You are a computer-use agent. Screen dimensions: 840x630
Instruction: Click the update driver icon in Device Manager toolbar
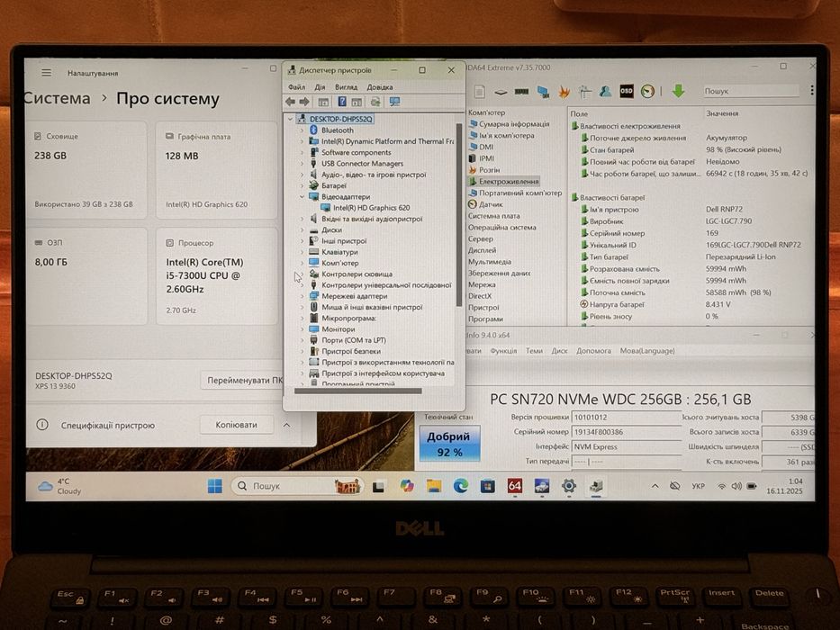[375, 101]
